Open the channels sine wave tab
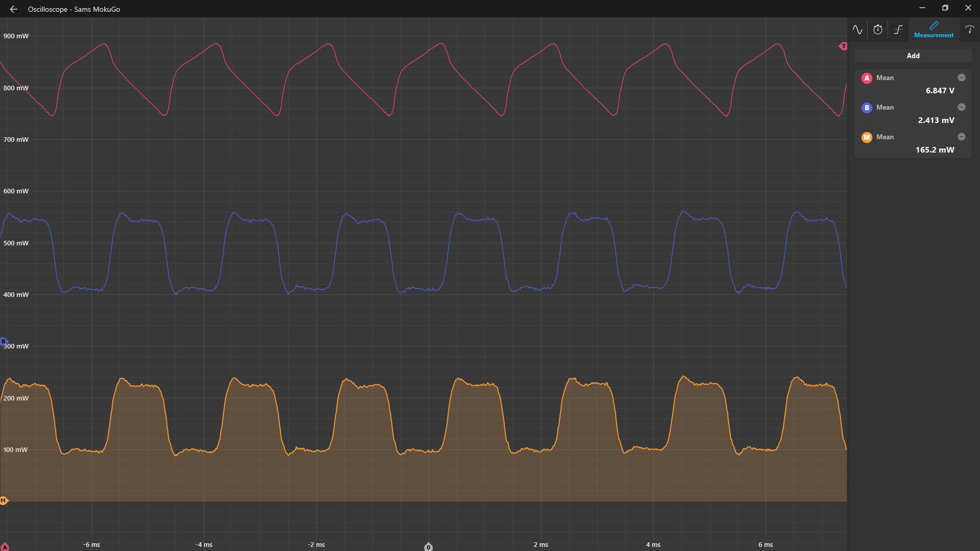 pyautogui.click(x=857, y=30)
